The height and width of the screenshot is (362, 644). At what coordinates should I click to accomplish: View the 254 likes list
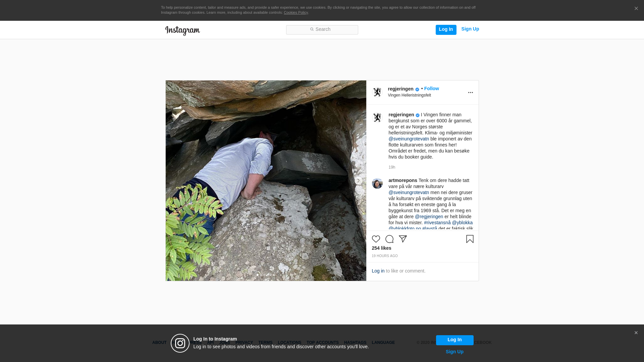click(381, 248)
